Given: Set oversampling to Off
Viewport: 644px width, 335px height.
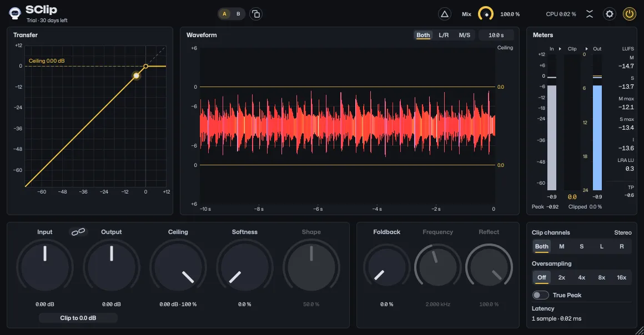Looking at the screenshot, I should pos(542,277).
